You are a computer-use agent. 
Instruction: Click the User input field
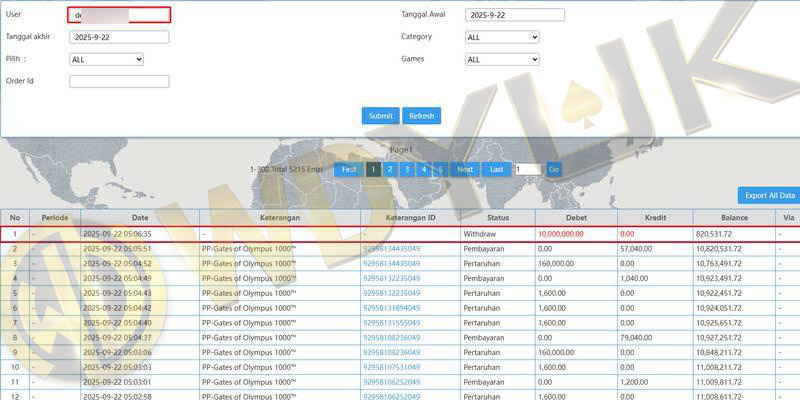click(x=119, y=15)
